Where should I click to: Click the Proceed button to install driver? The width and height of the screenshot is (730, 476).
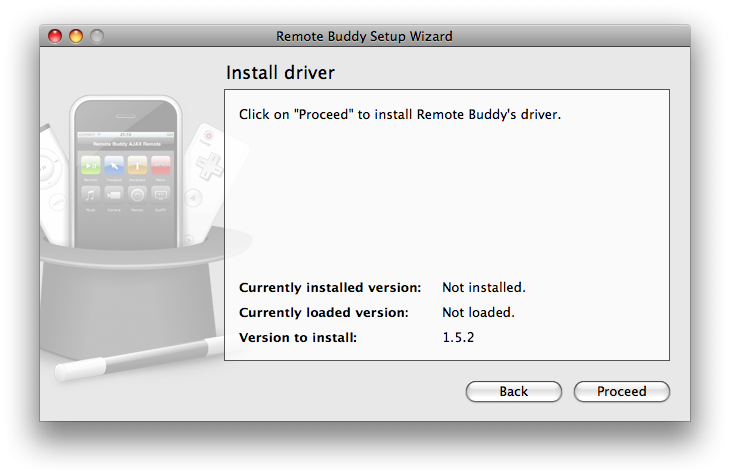(621, 391)
